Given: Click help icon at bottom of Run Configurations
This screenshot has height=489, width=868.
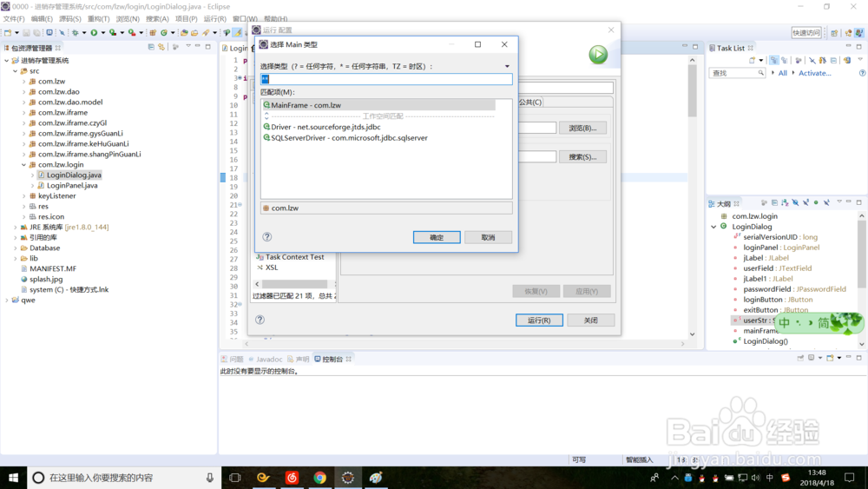Looking at the screenshot, I should tap(260, 320).
